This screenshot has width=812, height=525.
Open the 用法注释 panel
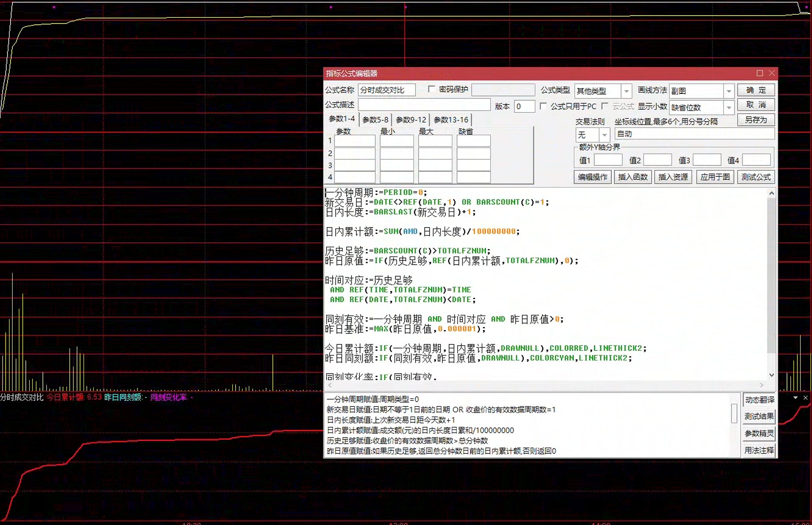click(759, 450)
